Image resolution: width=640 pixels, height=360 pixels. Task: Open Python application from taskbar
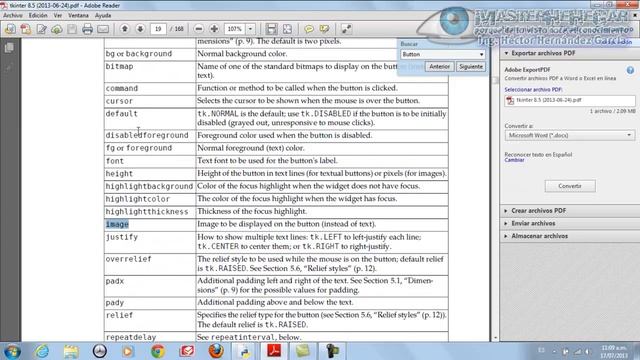[x=245, y=351]
